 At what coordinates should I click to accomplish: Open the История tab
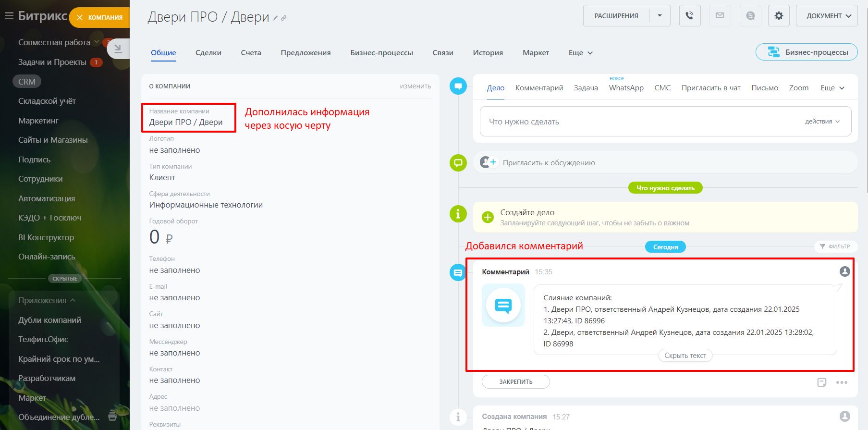[488, 53]
